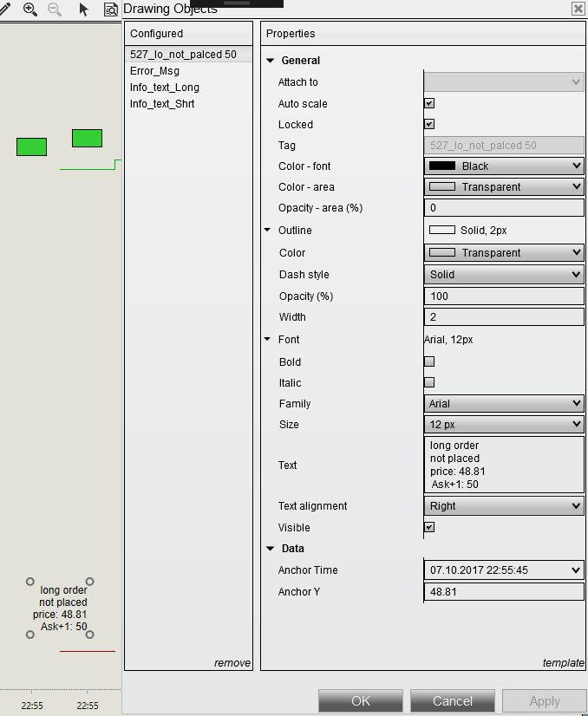Viewport: 588px width, 716px height.
Task: Click the Apply button
Action: 544,701
